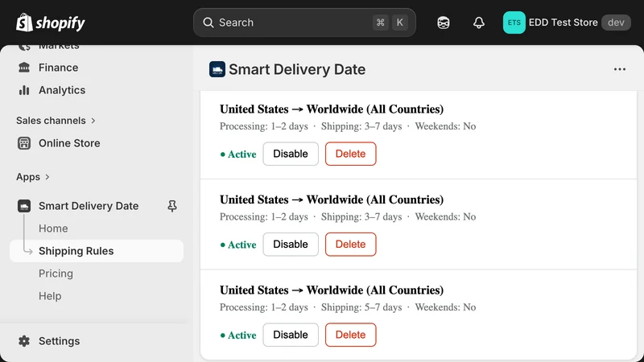
Task: Click the ⌘ shortcut key in search bar
Action: click(380, 23)
